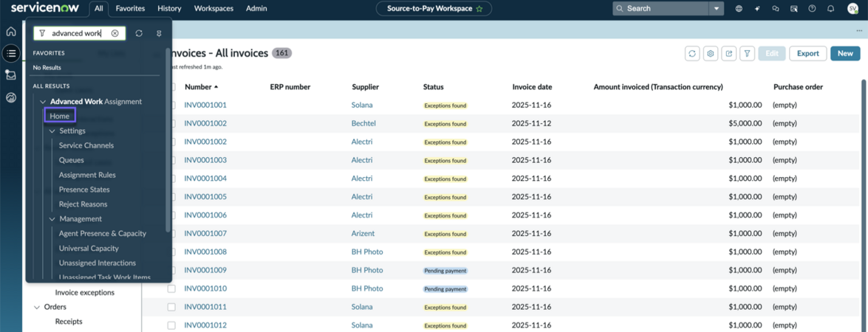Click the search magnifier icon
This screenshot has width=868, height=332.
[x=620, y=9]
